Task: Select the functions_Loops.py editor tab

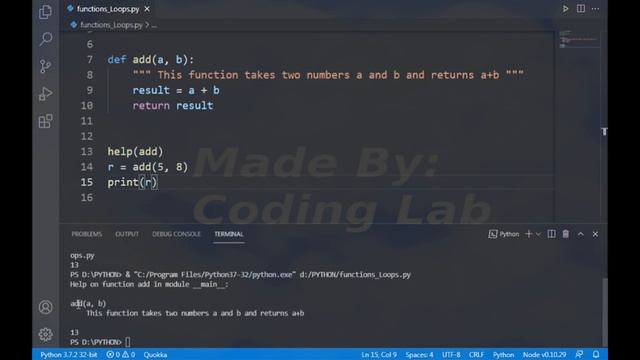Action: tap(108, 9)
